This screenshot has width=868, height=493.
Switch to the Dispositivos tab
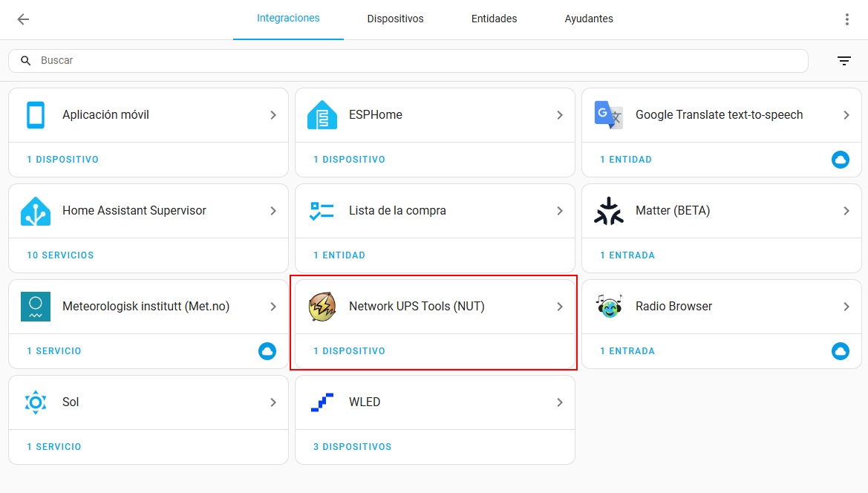click(395, 19)
